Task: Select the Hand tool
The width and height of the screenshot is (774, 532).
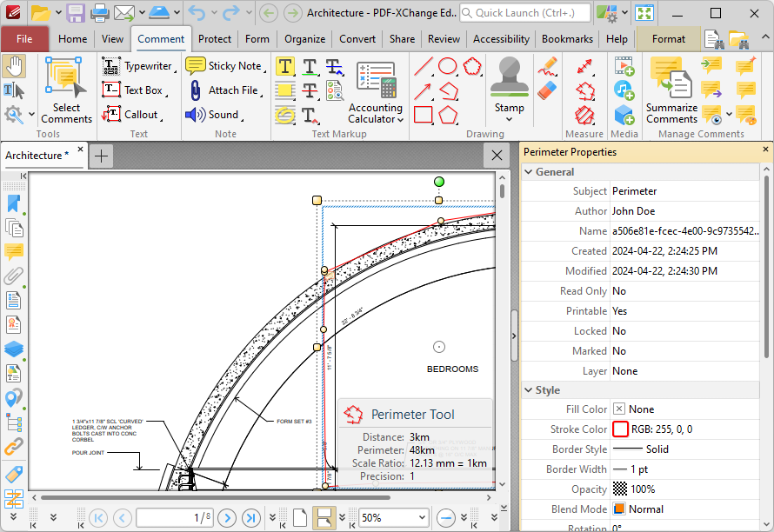Action: point(14,67)
